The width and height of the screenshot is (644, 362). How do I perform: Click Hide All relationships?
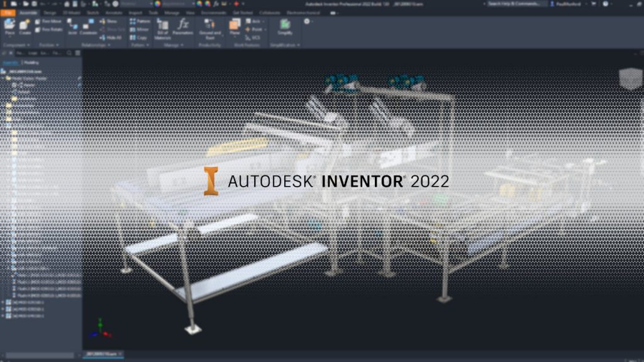click(x=111, y=37)
